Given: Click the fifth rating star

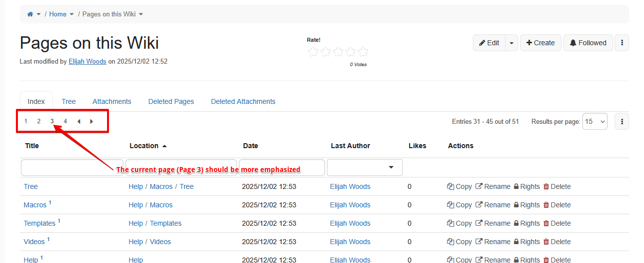Looking at the screenshot, I should [x=363, y=52].
